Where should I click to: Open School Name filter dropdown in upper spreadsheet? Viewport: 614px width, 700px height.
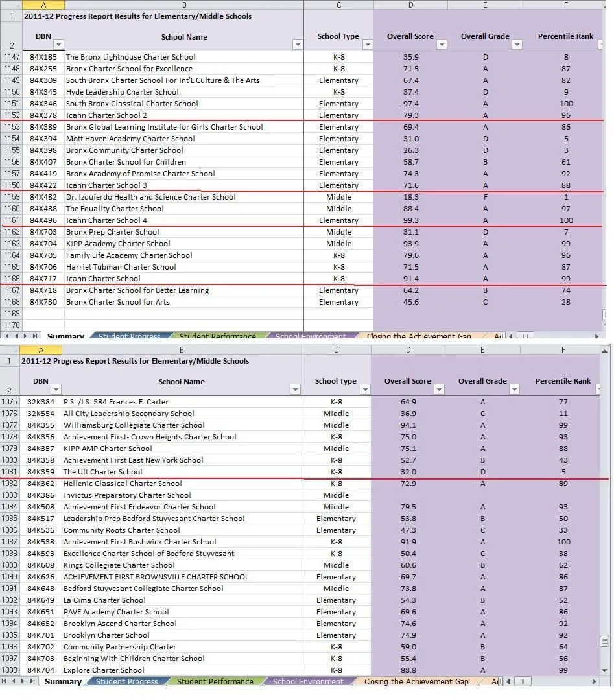pyautogui.click(x=298, y=45)
